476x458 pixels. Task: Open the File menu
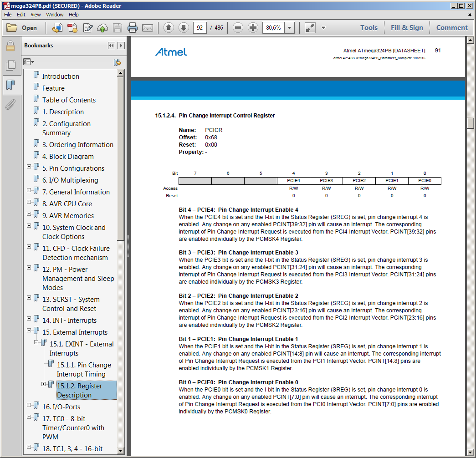coord(8,15)
